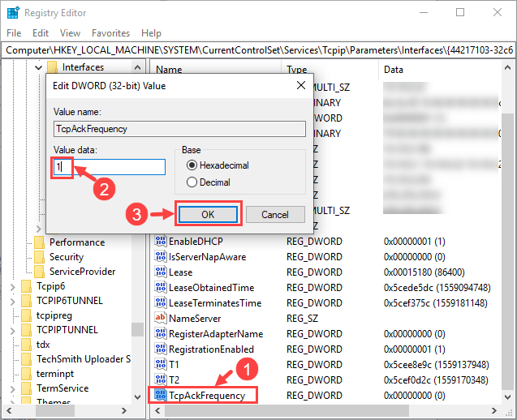Click the Tcpip6 folder icon

[x=26, y=286]
